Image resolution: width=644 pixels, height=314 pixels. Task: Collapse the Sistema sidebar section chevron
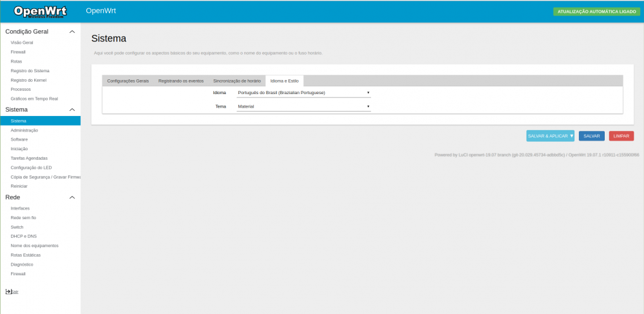tap(72, 110)
